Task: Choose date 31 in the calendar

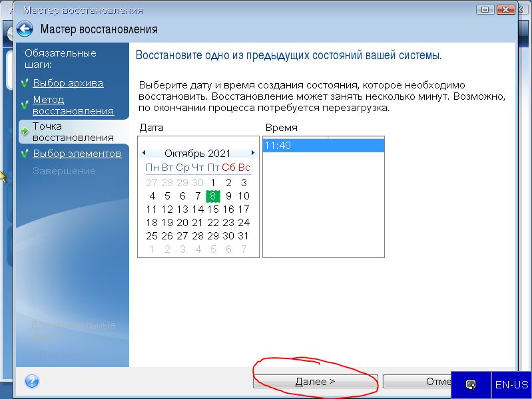Action: (244, 235)
